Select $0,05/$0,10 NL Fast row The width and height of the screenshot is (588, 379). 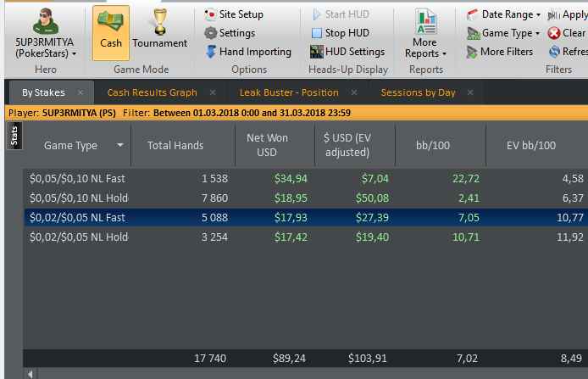78,178
